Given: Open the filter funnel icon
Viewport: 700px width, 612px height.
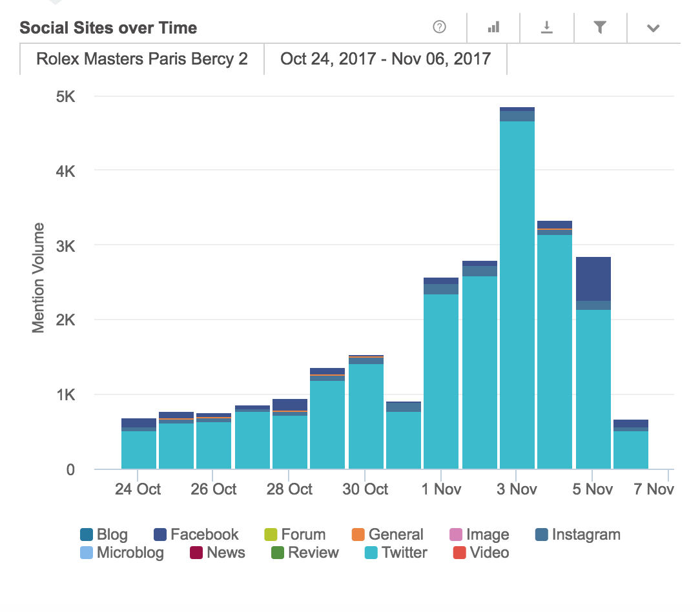Looking at the screenshot, I should coord(600,27).
